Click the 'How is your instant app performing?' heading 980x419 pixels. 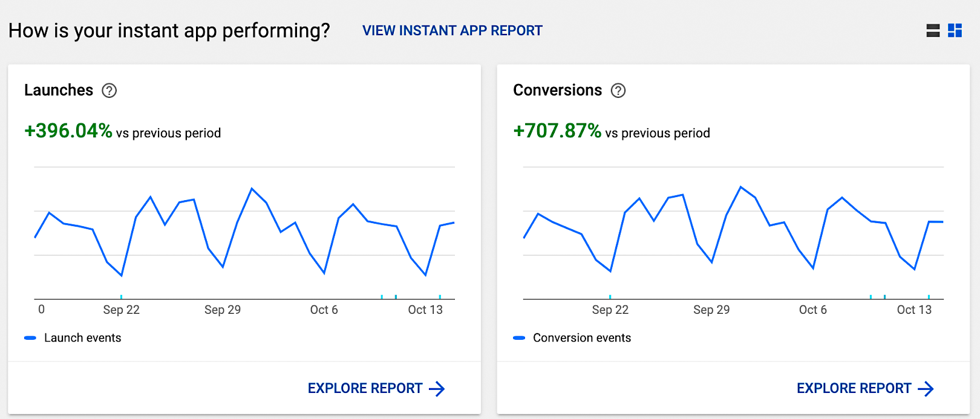[x=169, y=30]
